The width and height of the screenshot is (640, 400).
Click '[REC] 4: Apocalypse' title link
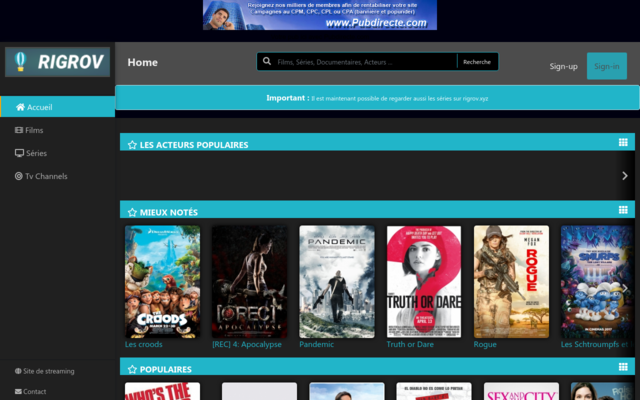pyautogui.click(x=247, y=344)
